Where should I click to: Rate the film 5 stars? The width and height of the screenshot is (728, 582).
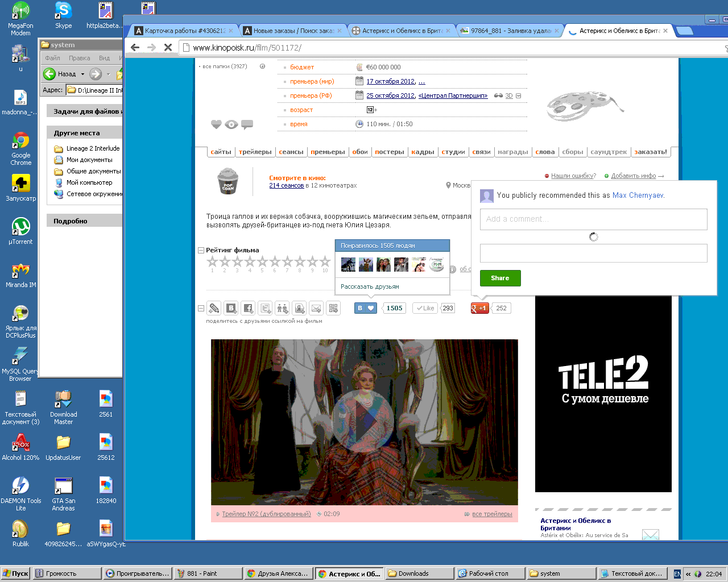click(263, 261)
